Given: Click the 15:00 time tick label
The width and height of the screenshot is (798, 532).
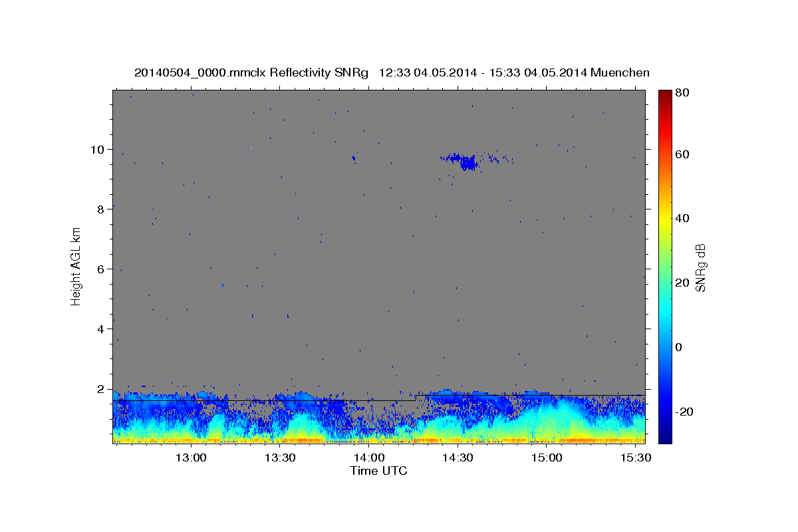Looking at the screenshot, I should (547, 458).
